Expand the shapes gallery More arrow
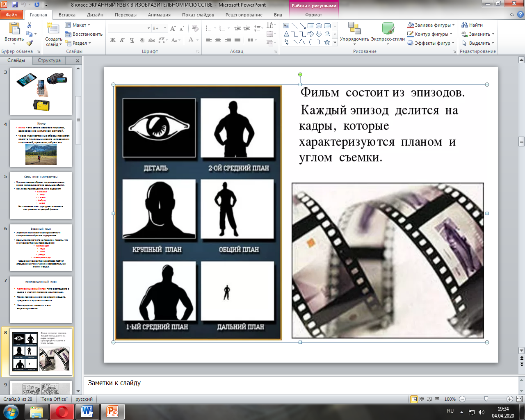The width and height of the screenshot is (525, 420). [x=335, y=42]
